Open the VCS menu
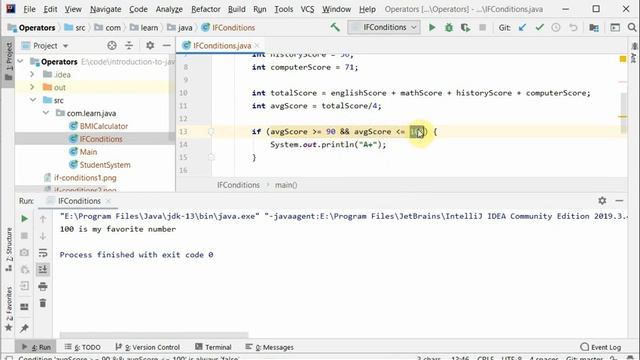This screenshot has width=640, height=360. pyautogui.click(x=307, y=9)
